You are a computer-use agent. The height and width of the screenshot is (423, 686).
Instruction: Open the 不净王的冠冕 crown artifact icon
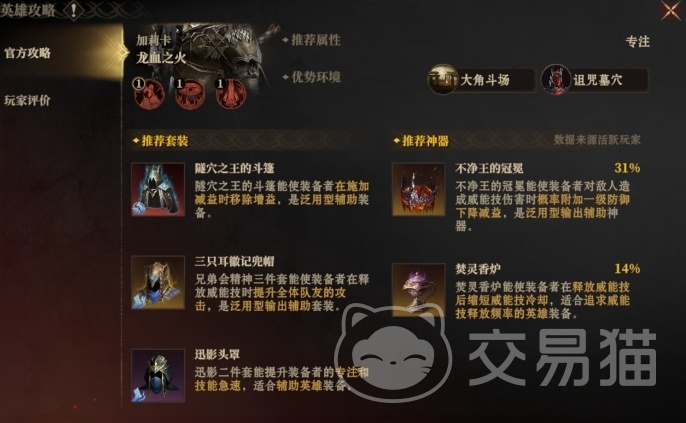coord(419,189)
